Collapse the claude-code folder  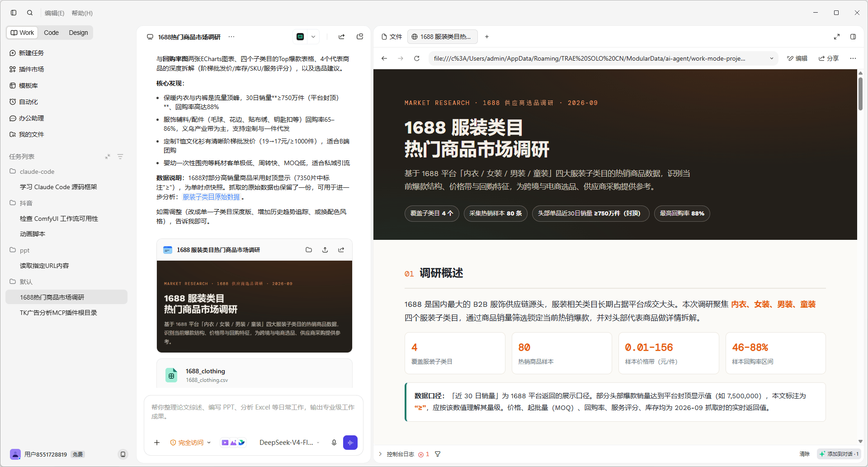32,172
